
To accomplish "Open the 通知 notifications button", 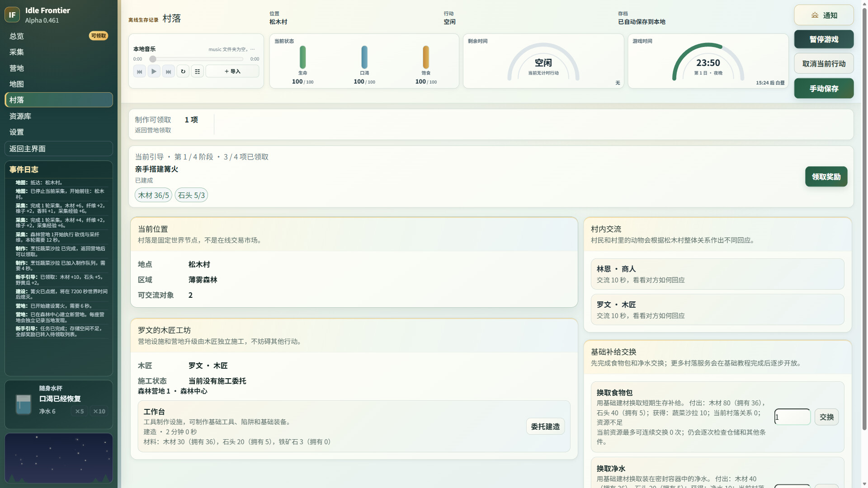I will 824,15.
